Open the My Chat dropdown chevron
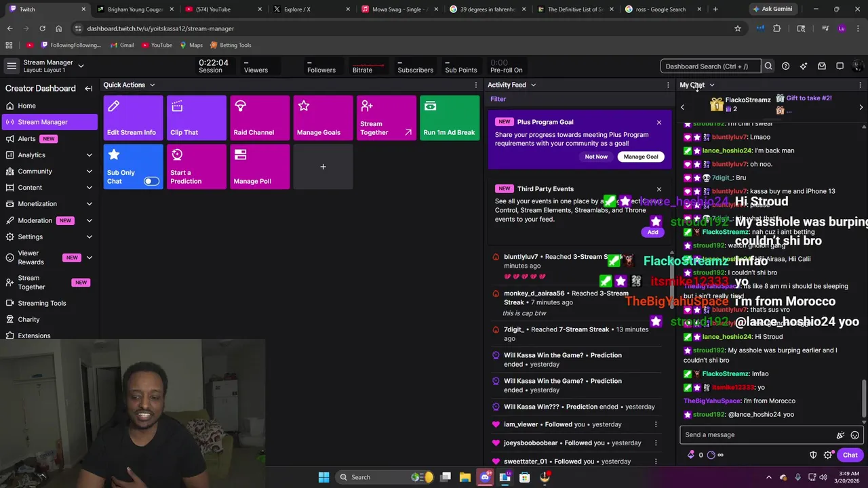The width and height of the screenshot is (868, 488). [711, 85]
